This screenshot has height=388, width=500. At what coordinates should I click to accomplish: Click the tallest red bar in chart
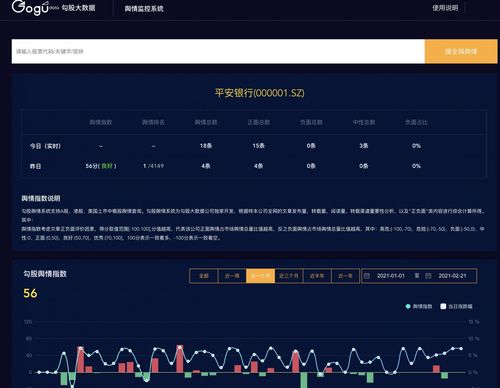pyautogui.click(x=180, y=359)
